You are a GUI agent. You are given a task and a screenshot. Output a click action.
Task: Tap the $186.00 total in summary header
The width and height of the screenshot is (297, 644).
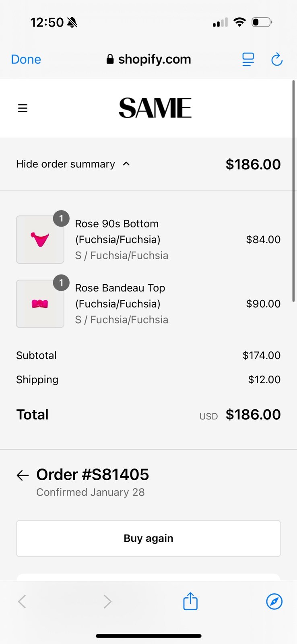point(253,164)
